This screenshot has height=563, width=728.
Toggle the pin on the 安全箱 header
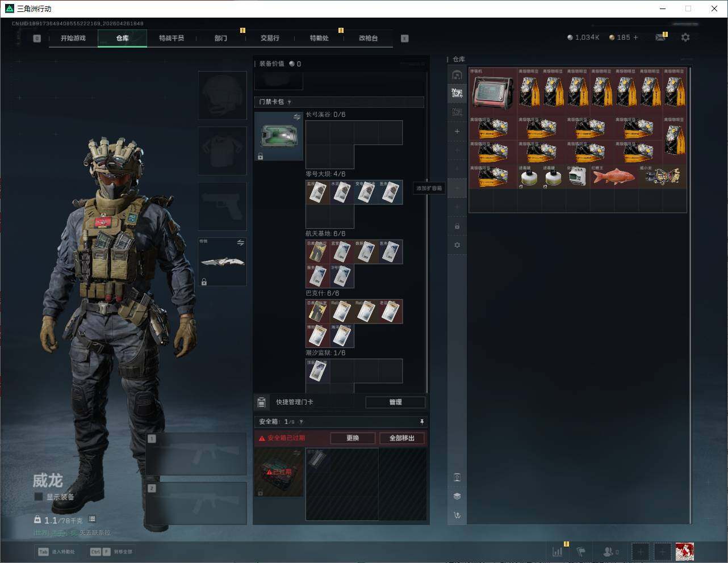click(421, 422)
